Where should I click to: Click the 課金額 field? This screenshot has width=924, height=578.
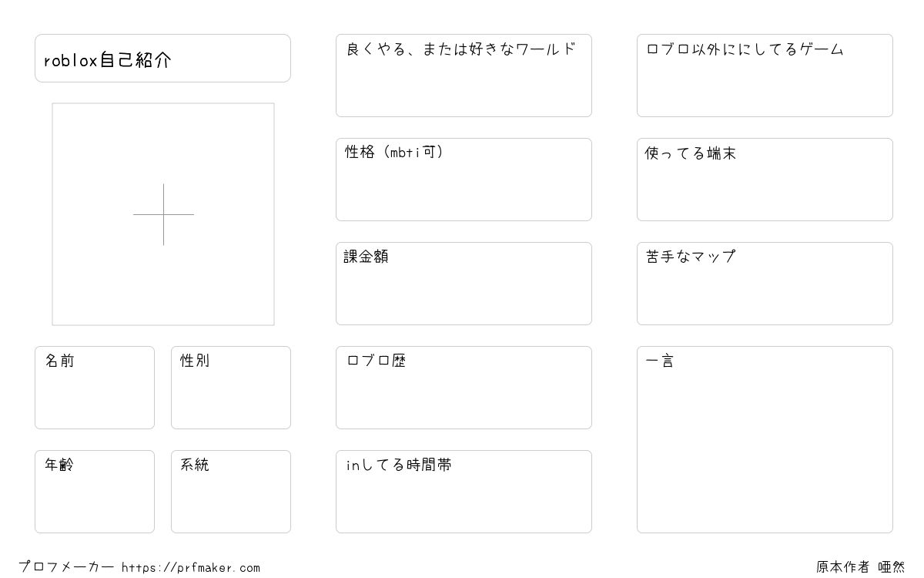[464, 284]
